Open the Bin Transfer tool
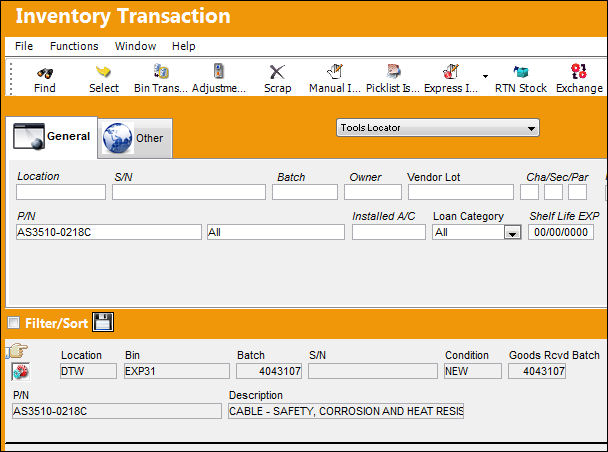The height and width of the screenshot is (452, 608). coord(160,79)
